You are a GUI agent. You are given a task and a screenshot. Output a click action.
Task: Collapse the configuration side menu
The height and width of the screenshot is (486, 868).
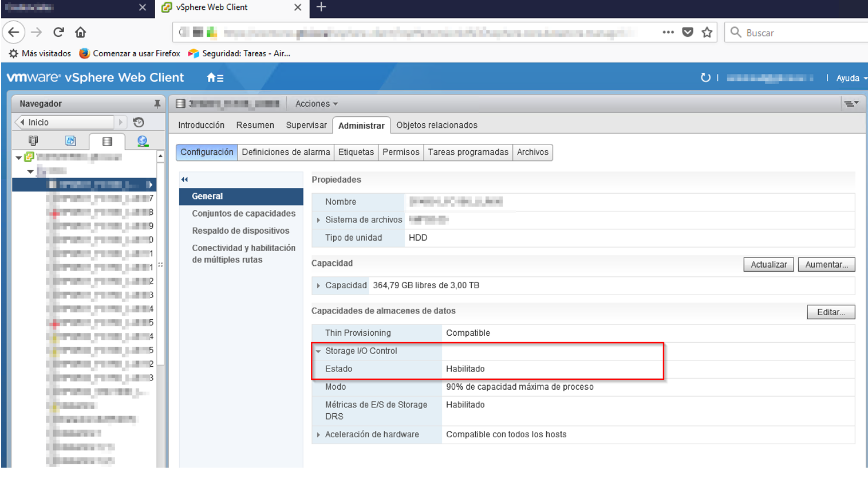tap(184, 179)
